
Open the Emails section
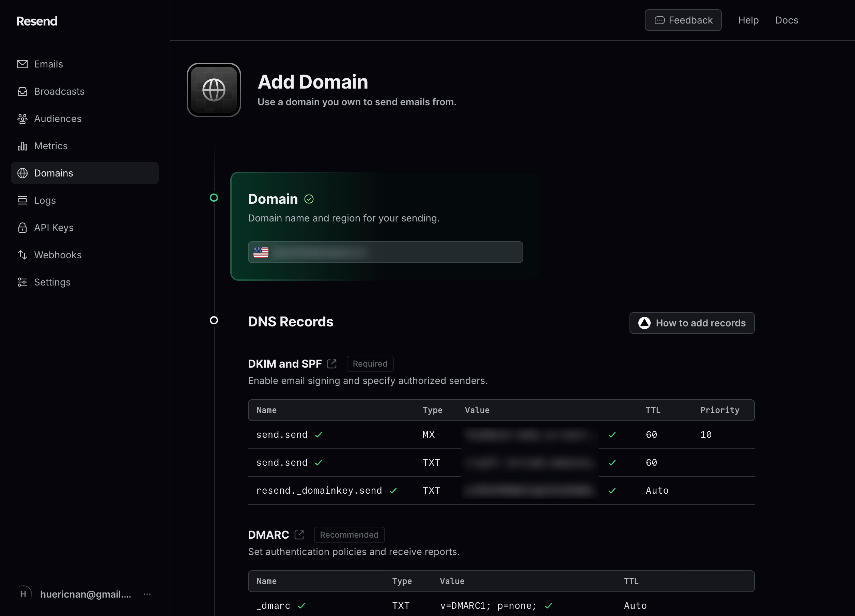pyautogui.click(x=85, y=64)
